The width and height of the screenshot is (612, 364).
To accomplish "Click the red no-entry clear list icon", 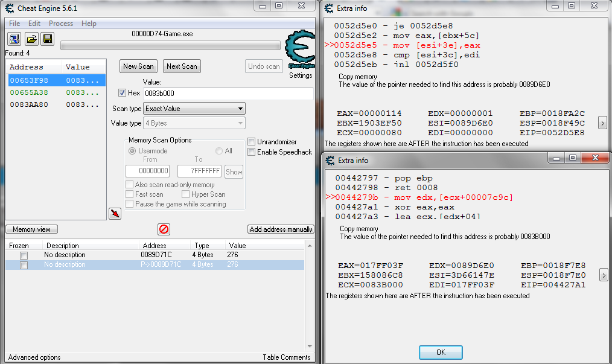I will pyautogui.click(x=164, y=229).
